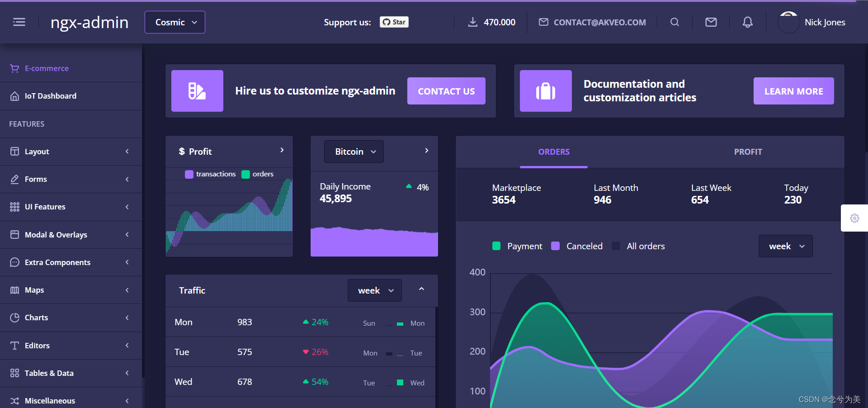Switch to the PROFIT tab
Image resolution: width=868 pixels, height=408 pixels.
coord(748,152)
